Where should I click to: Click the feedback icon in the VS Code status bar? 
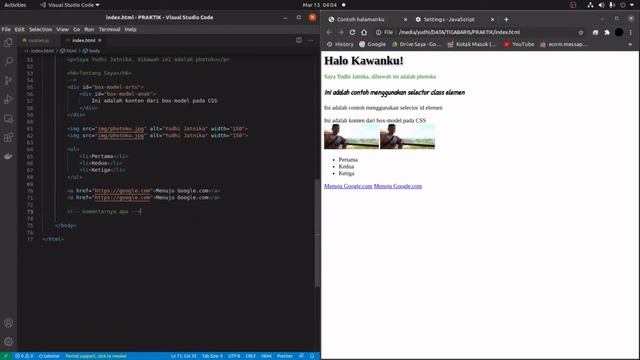301,356
